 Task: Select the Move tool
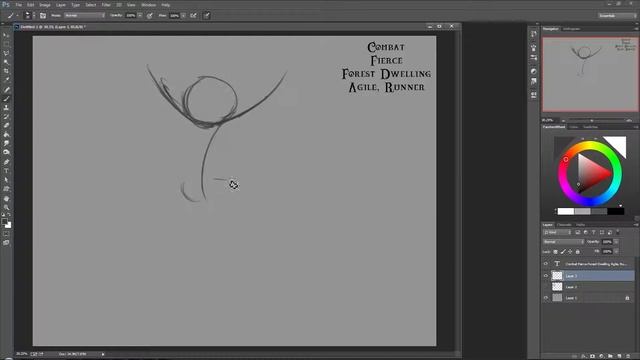pos(6,36)
